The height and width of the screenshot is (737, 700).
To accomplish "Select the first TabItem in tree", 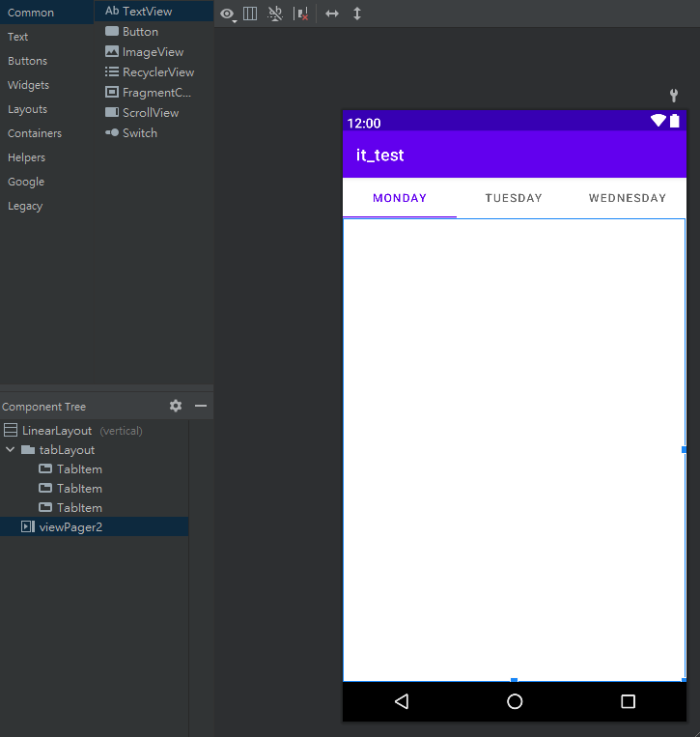I will click(94, 469).
